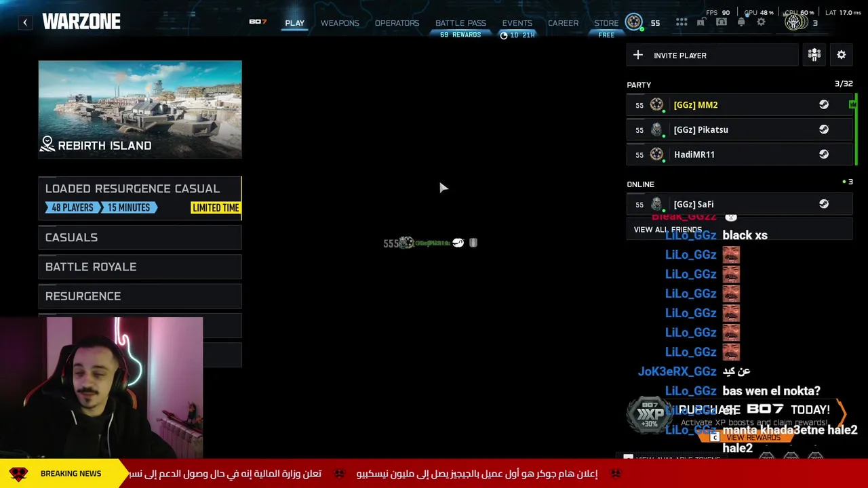Screen dimensions: 868x488
Task: Click the LAT 17.0 ms readout
Action: tap(843, 12)
